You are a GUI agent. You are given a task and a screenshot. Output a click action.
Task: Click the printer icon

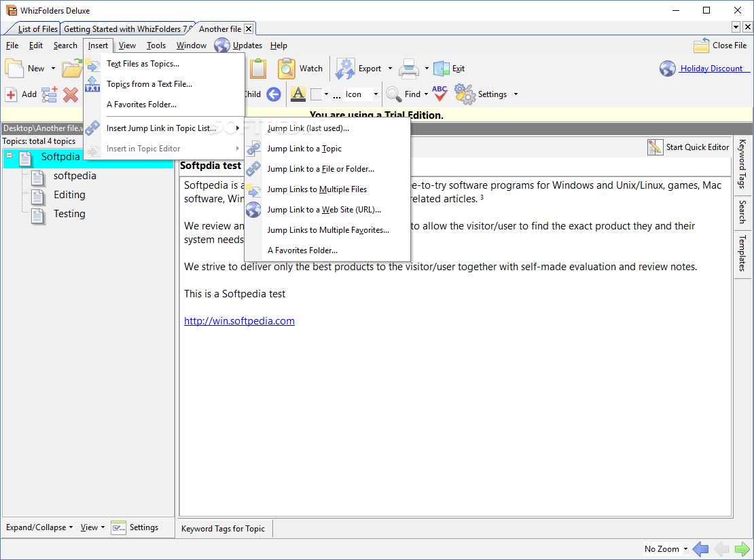(409, 69)
